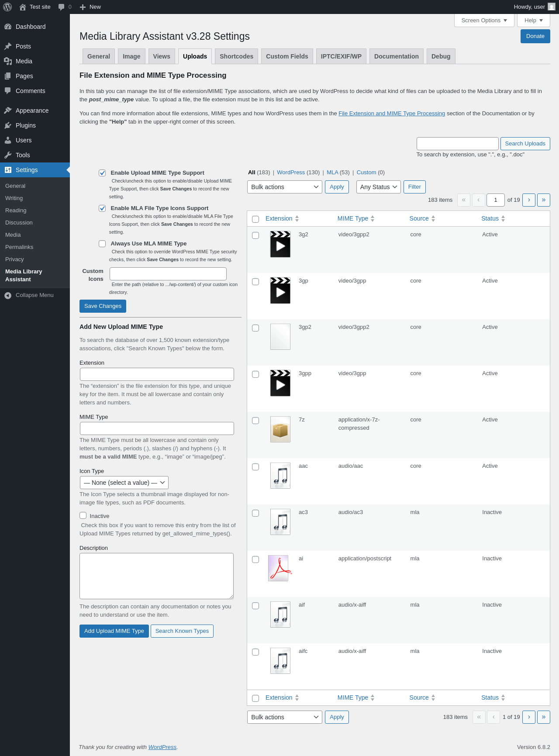Image resolution: width=559 pixels, height=756 pixels.
Task: Check Always Use MLA MIME Type option
Action: (x=102, y=244)
